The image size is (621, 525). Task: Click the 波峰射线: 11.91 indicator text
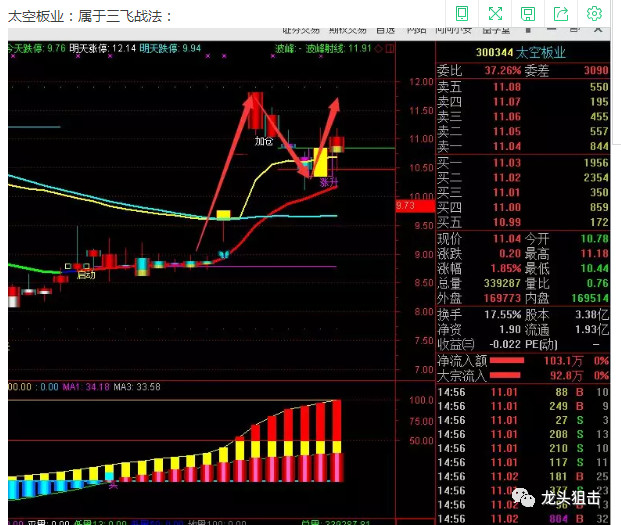[x=339, y=48]
